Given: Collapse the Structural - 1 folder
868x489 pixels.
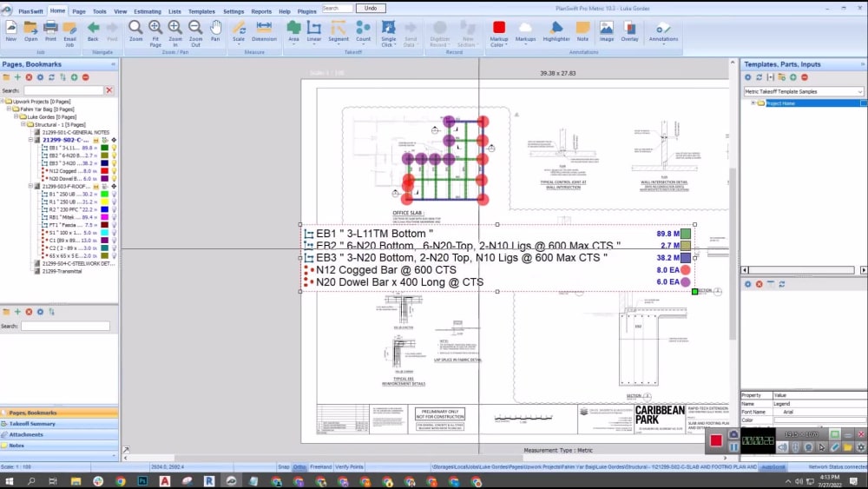Looking at the screenshot, I should point(23,124).
